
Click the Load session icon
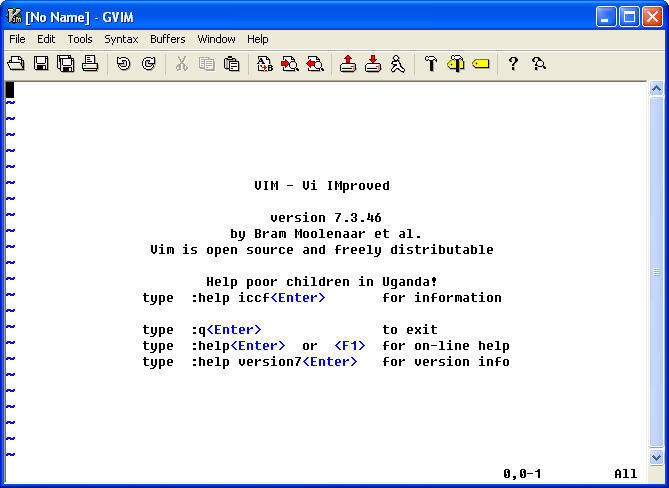point(348,64)
